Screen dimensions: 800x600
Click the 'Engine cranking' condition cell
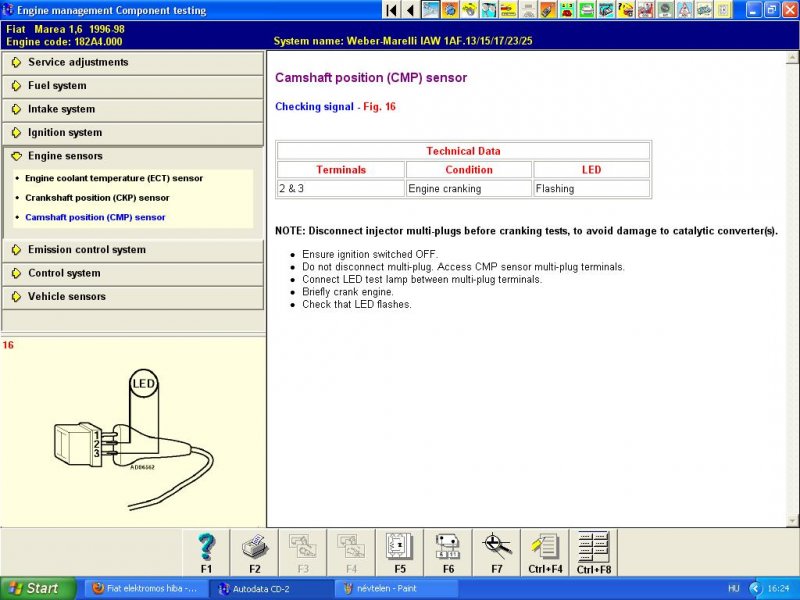(x=469, y=189)
